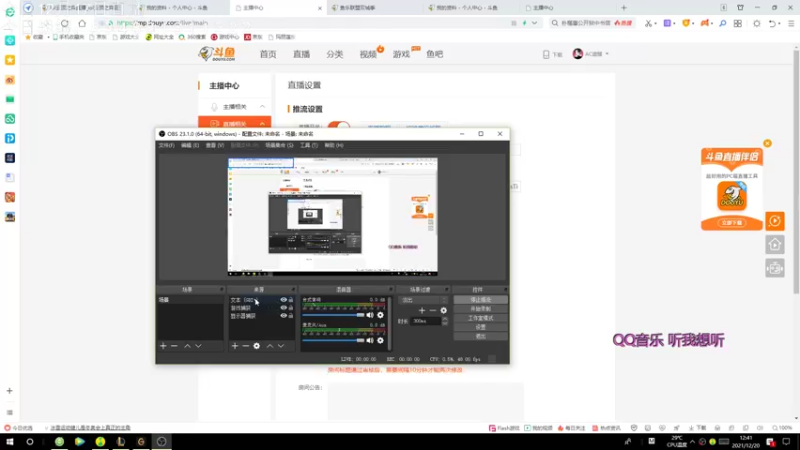
Task: Open 淡出 transition dropdown
Action: pyautogui.click(x=423, y=300)
